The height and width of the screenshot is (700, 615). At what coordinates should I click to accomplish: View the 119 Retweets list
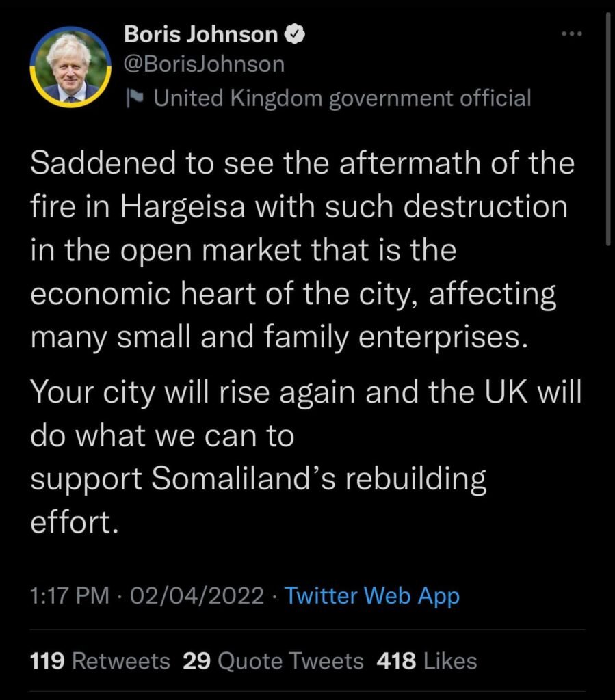pos(100,661)
